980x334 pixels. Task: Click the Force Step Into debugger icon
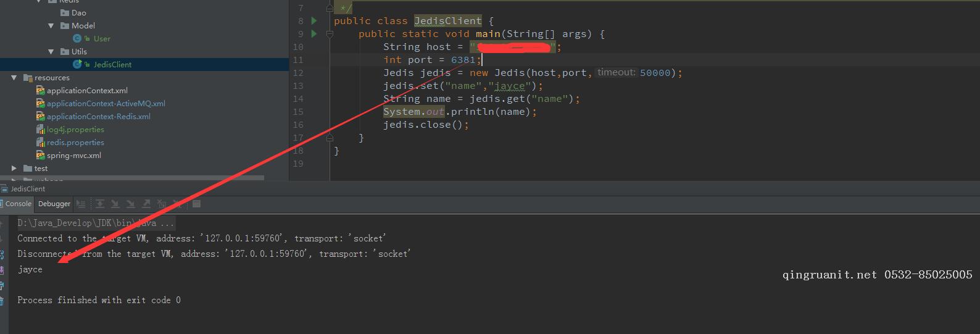coord(130,204)
